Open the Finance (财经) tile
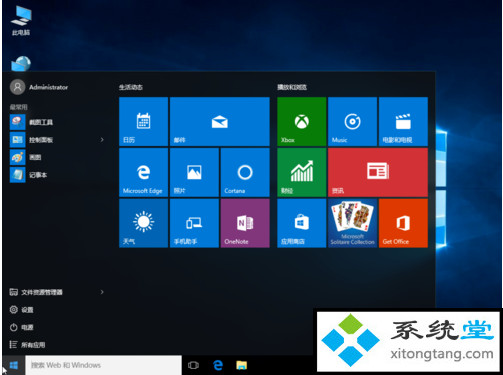The image size is (503, 375). pyautogui.click(x=301, y=172)
